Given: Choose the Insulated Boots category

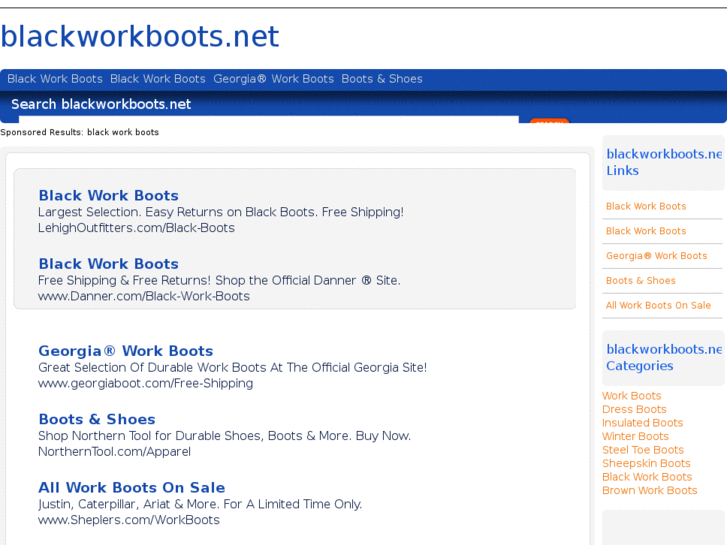Looking at the screenshot, I should click(x=643, y=423).
